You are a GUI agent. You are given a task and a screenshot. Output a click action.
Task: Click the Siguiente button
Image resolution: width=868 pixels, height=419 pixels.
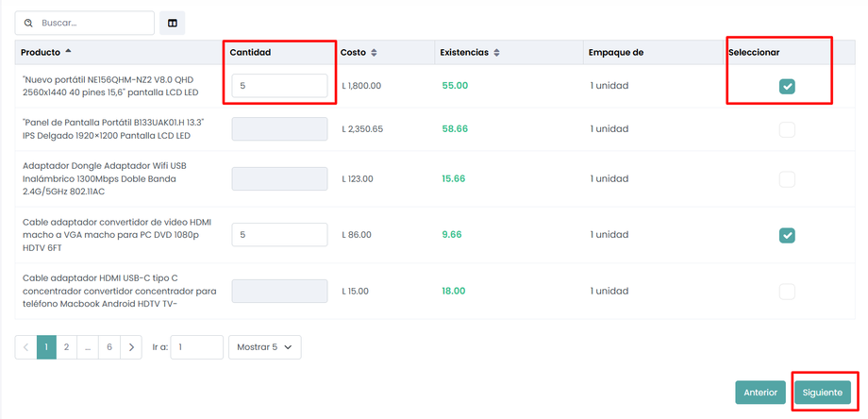[822, 393]
